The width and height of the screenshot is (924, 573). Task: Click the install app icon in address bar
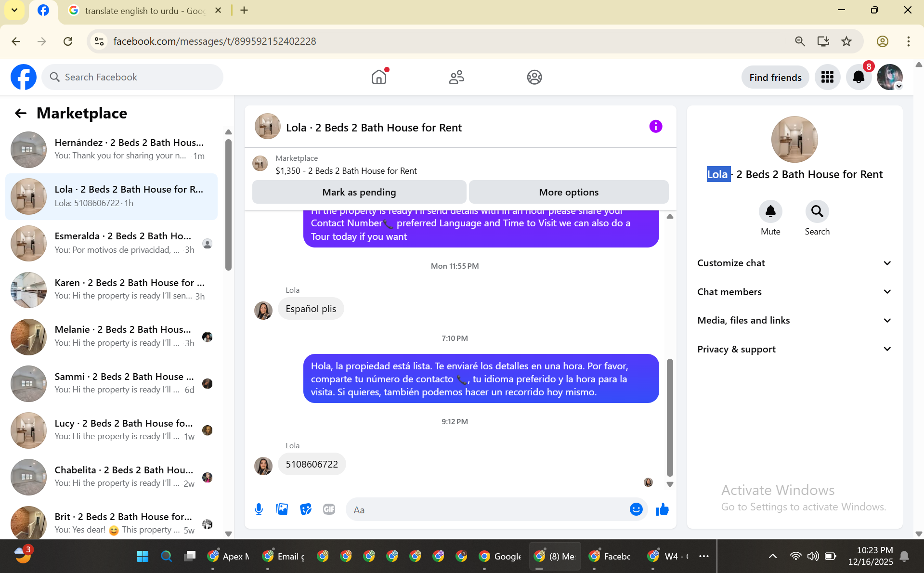[x=823, y=41]
